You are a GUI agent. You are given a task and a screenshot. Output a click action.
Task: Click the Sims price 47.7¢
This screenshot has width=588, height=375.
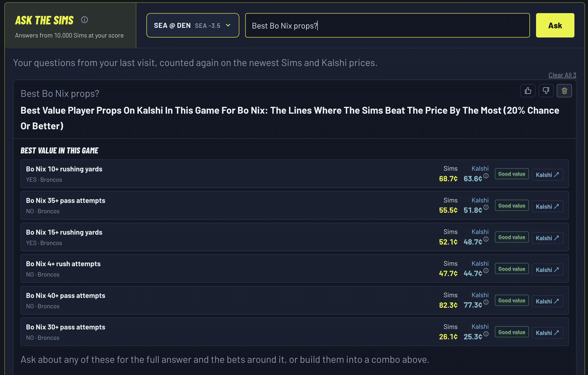click(448, 274)
